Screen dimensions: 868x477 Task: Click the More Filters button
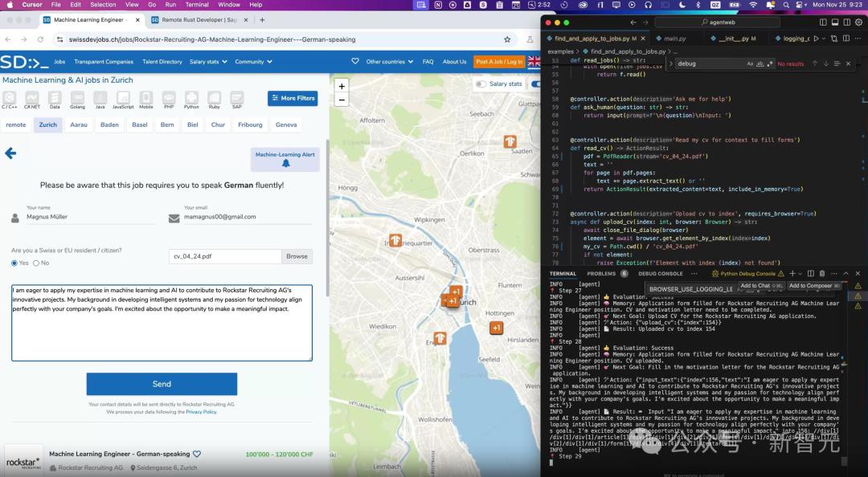pos(293,98)
